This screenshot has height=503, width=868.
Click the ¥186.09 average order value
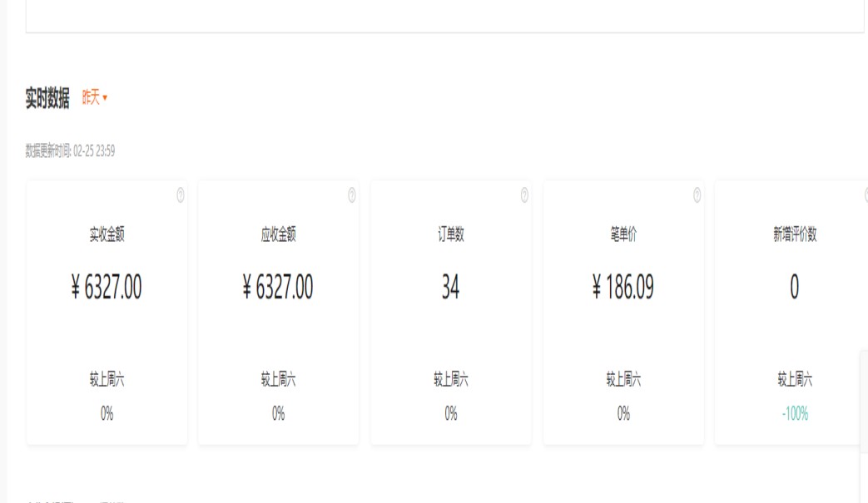tap(623, 288)
